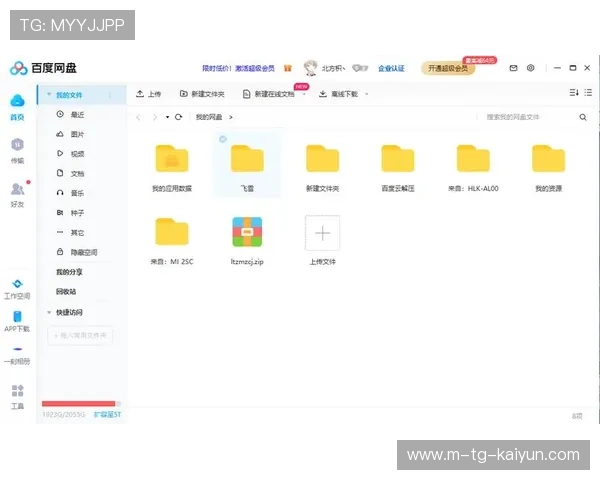
Task: Open the sort order icon
Action: [574, 93]
